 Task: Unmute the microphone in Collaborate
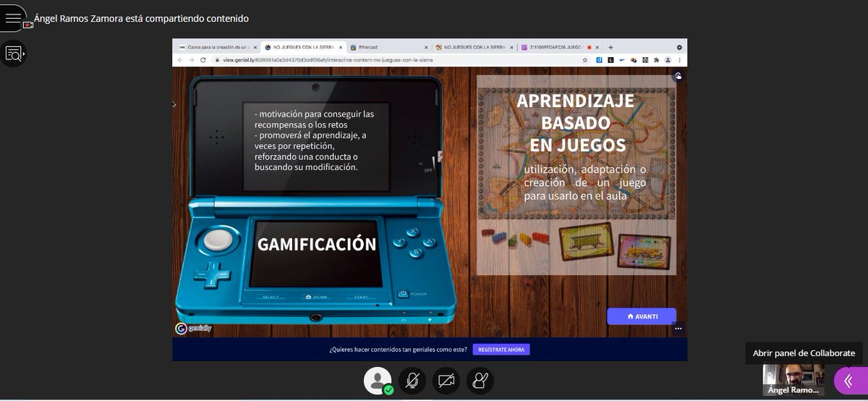click(412, 381)
